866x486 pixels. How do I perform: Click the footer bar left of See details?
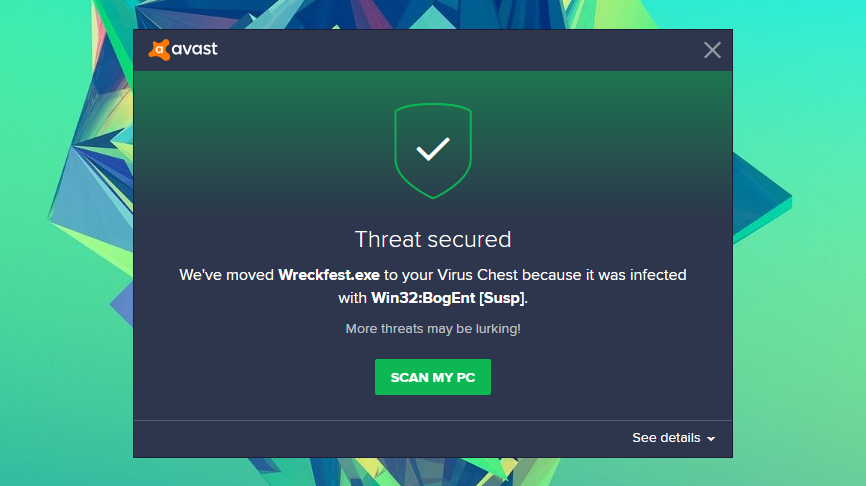(376, 439)
